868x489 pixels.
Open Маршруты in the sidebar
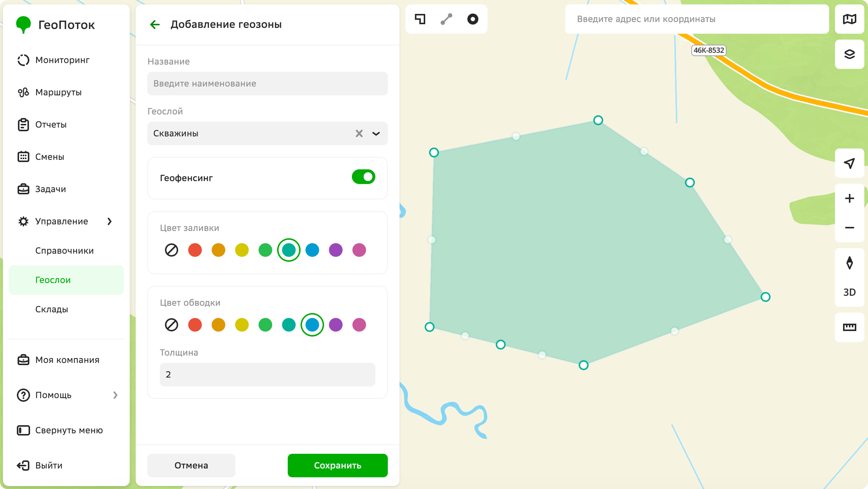point(66,92)
